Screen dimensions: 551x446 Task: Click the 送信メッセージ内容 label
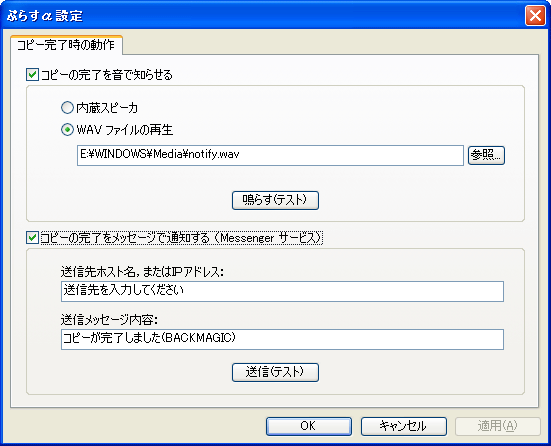(110, 320)
